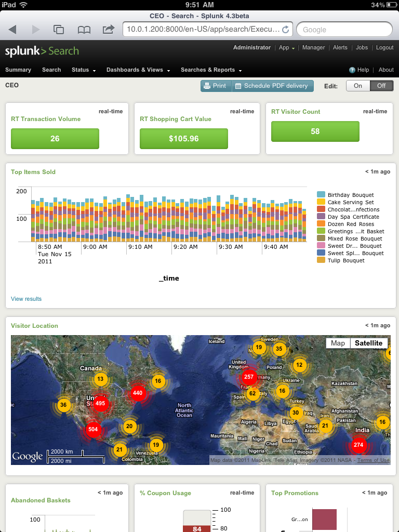Click the Schedule PDF delivery button
Screen dimensions: 399x532
pos(272,86)
